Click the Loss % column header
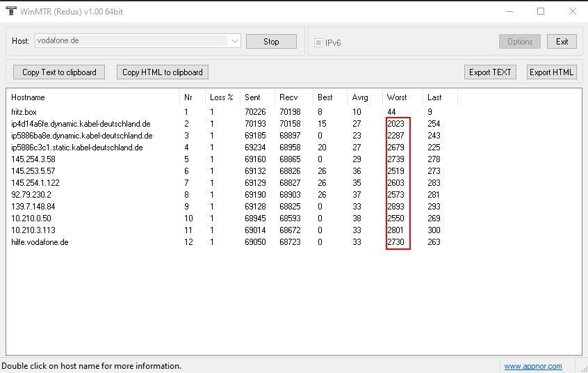The image size is (588, 373). click(222, 97)
